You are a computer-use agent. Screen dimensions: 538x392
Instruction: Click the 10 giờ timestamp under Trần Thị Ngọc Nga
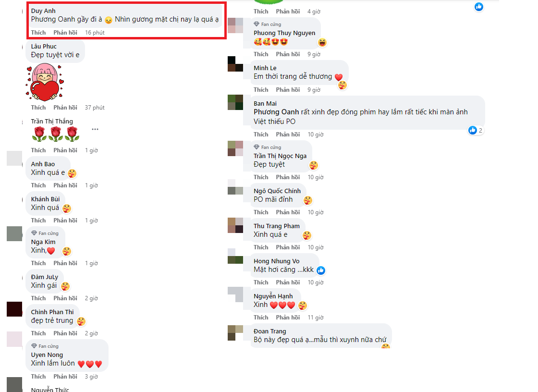click(x=316, y=177)
